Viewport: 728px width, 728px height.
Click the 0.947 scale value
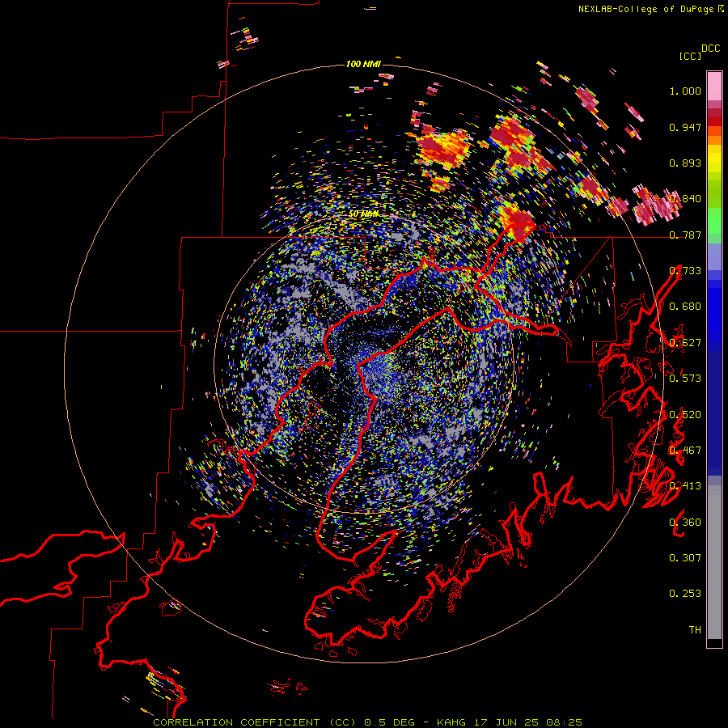coord(685,127)
